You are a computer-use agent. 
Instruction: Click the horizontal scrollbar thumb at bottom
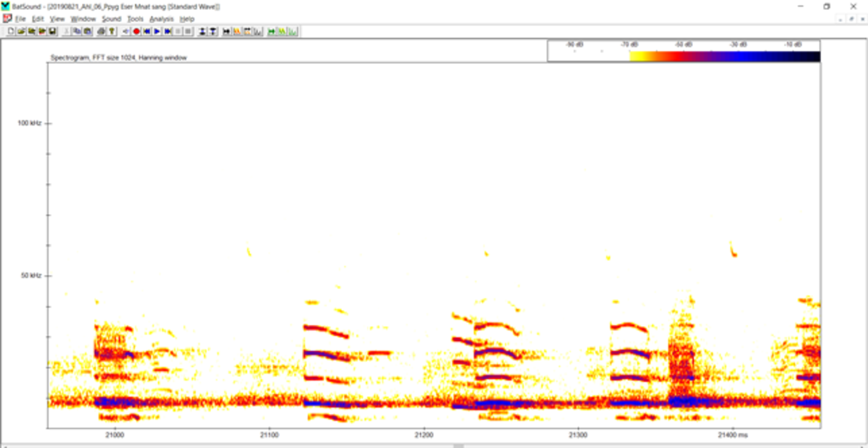[458, 446]
